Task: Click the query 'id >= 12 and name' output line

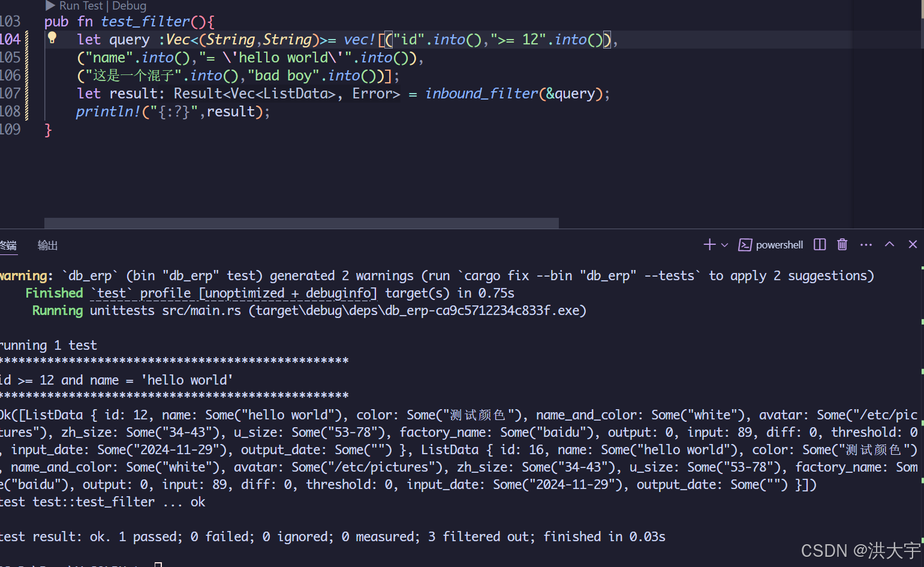Action: point(116,380)
